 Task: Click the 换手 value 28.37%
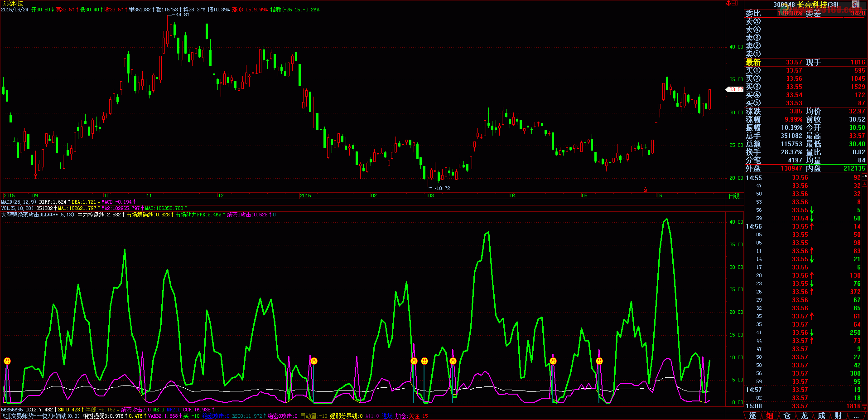tap(791, 152)
